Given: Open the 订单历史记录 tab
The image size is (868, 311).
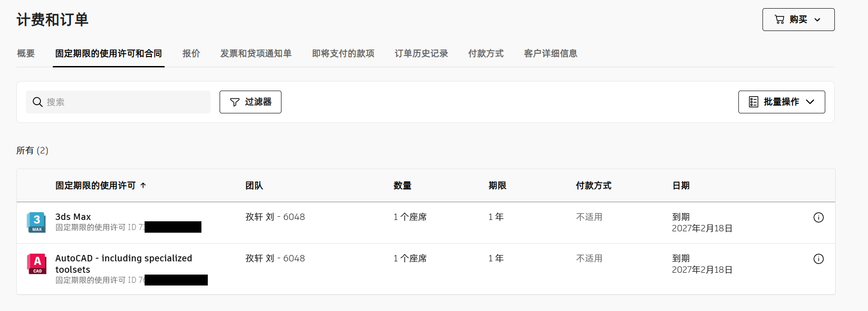Looking at the screenshot, I should 421,54.
